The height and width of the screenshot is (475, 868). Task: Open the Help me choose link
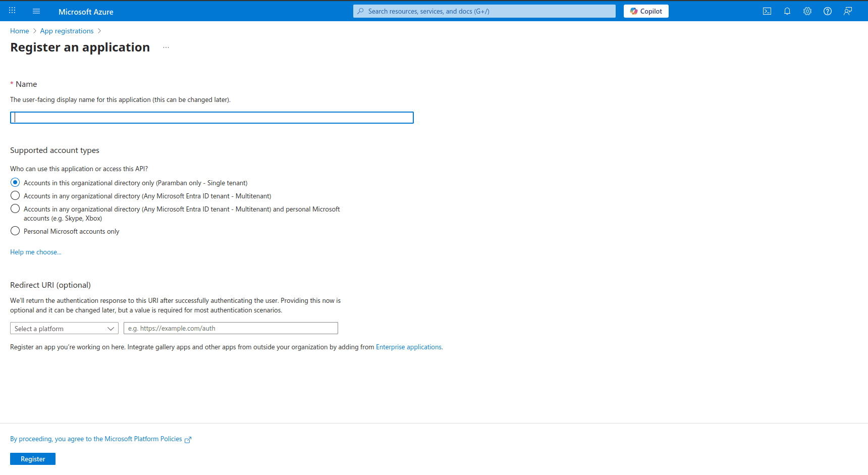click(35, 251)
